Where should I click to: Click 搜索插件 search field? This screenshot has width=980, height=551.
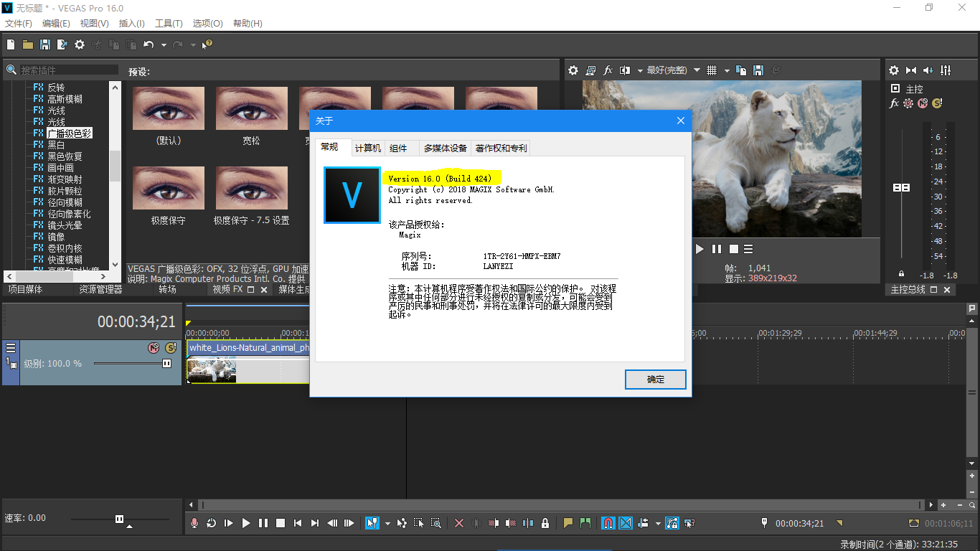[68, 70]
